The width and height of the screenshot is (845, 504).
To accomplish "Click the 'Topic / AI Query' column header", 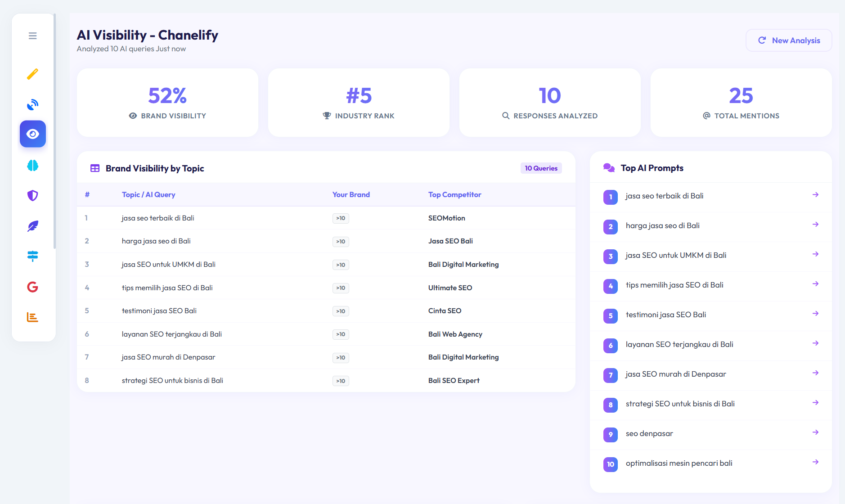I will [x=148, y=194].
